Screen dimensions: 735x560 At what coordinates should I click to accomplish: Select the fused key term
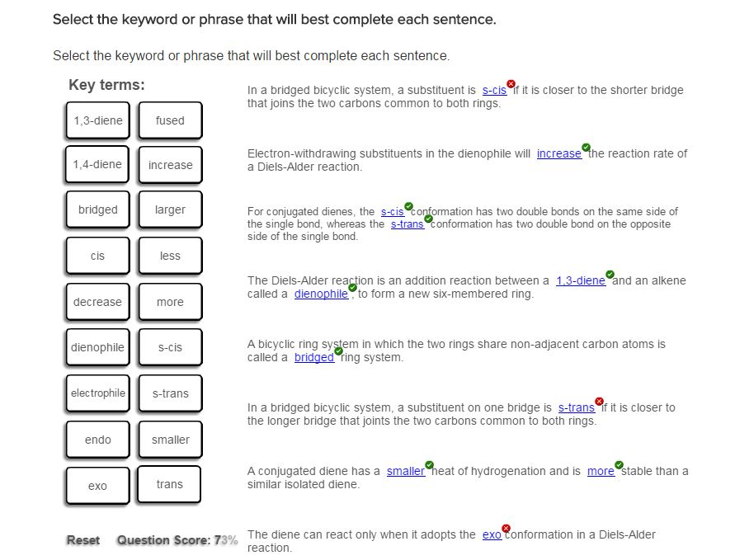click(168, 119)
